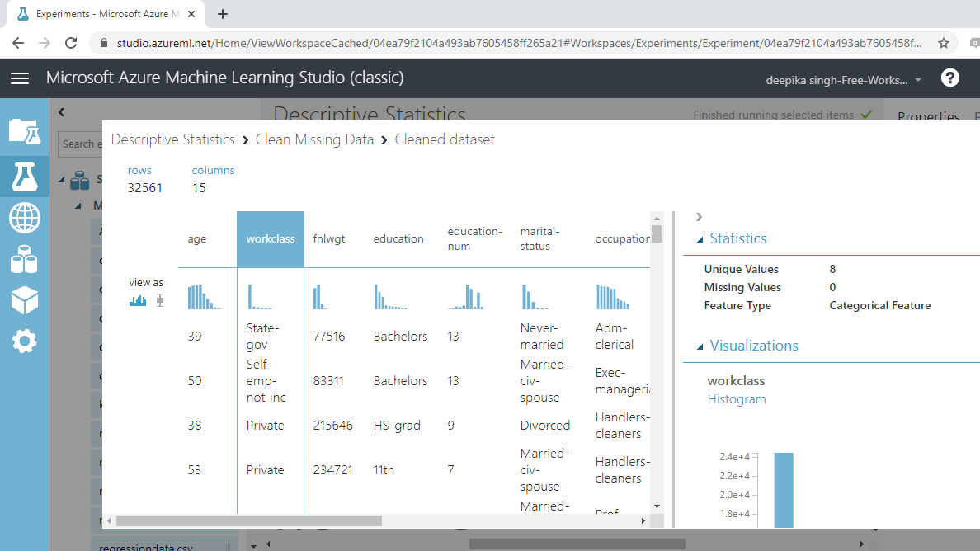Click the browser back arrow
The height and width of the screenshot is (551, 980).
18,43
